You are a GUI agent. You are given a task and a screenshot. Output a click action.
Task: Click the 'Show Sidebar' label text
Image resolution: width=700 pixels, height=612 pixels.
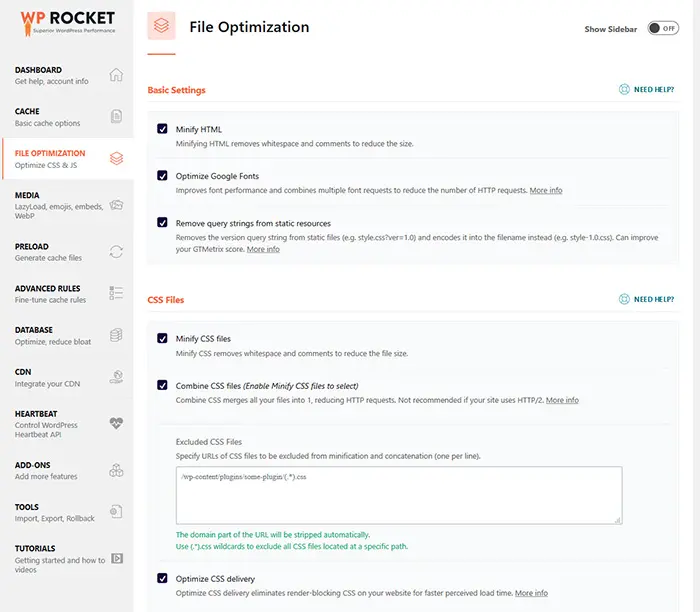611,29
